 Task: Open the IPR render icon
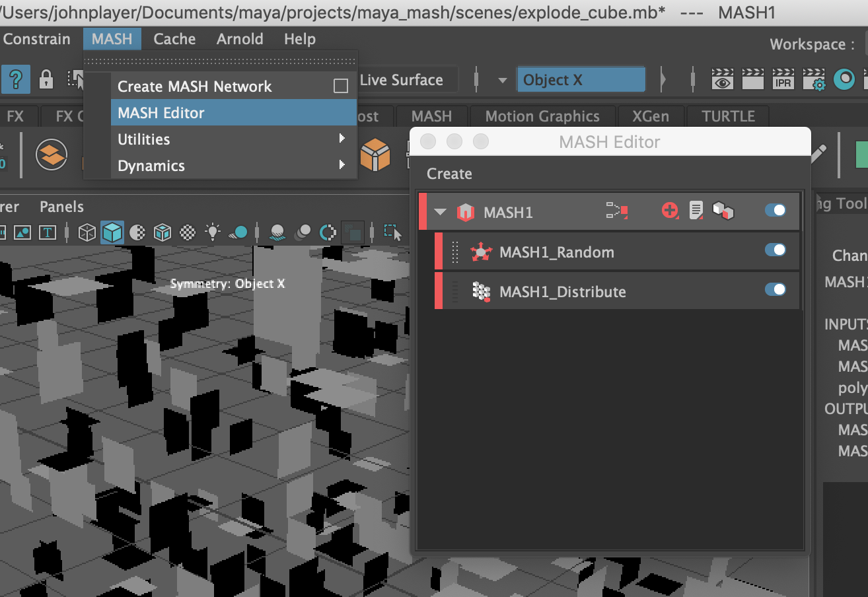click(x=783, y=79)
